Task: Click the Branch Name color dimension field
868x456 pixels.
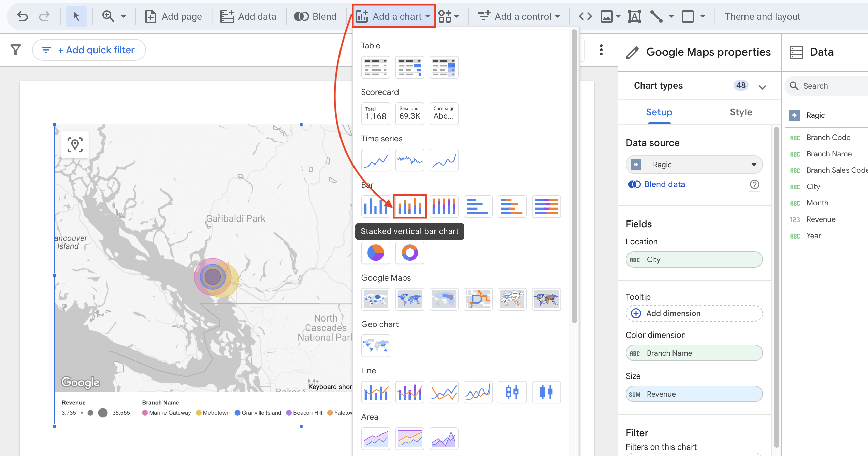Action: 694,353
